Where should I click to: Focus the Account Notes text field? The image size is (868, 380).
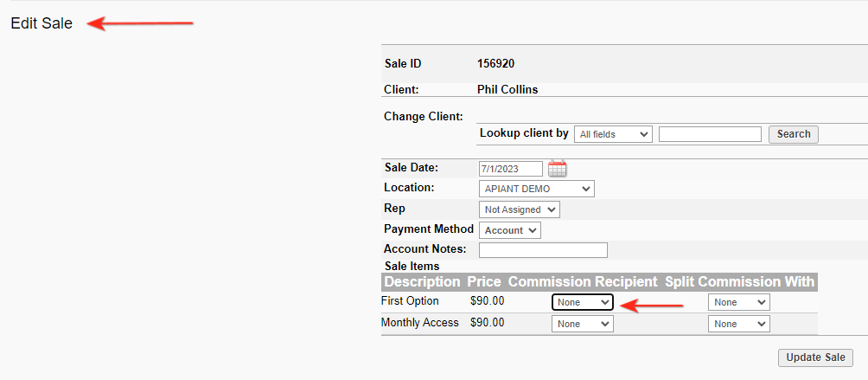pyautogui.click(x=543, y=250)
